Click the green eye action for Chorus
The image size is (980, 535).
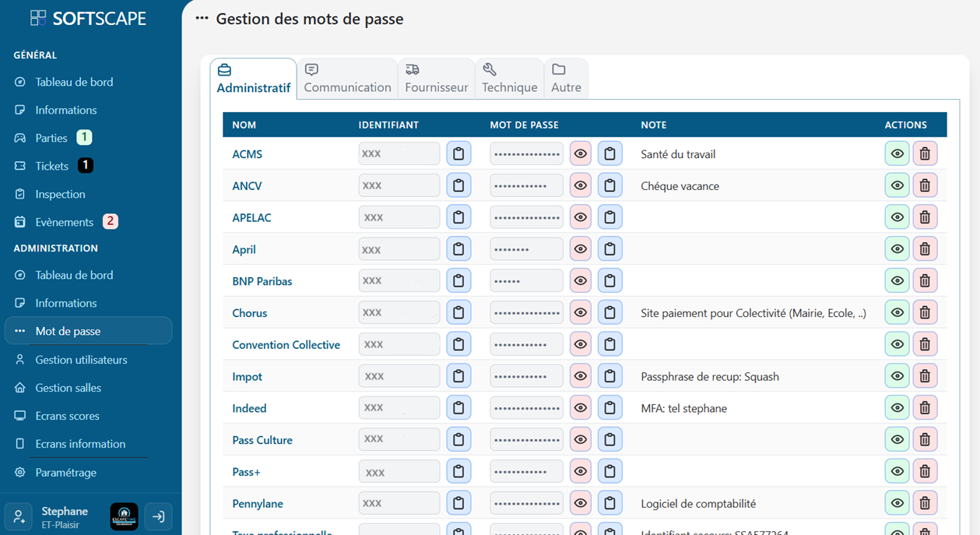(897, 311)
